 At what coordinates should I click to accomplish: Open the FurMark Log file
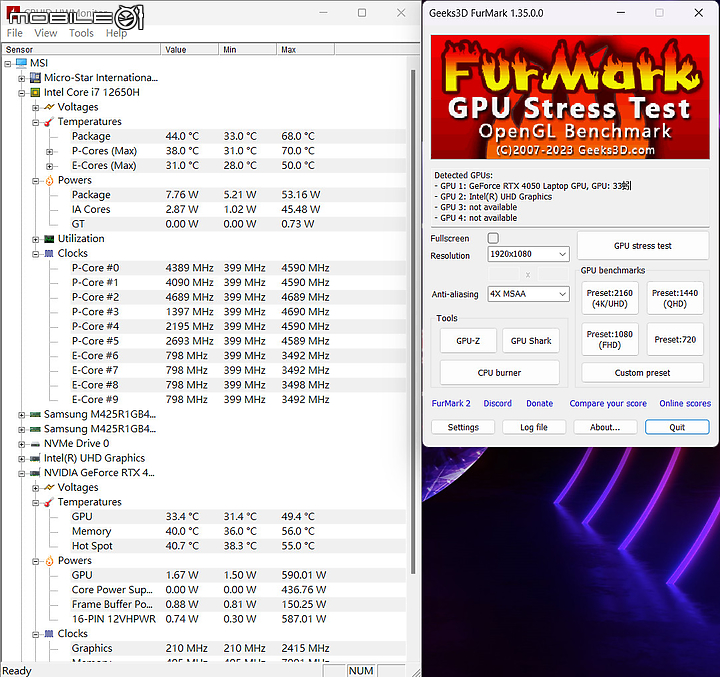tap(534, 427)
